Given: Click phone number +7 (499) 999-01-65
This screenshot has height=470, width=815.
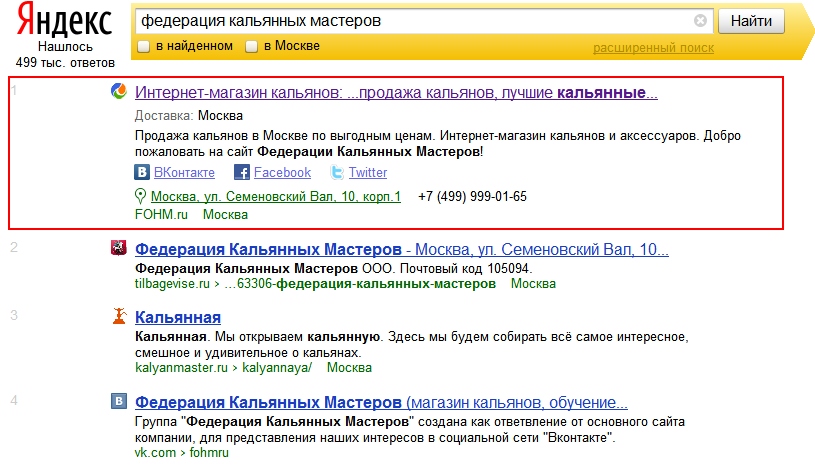Looking at the screenshot, I should tap(472, 197).
